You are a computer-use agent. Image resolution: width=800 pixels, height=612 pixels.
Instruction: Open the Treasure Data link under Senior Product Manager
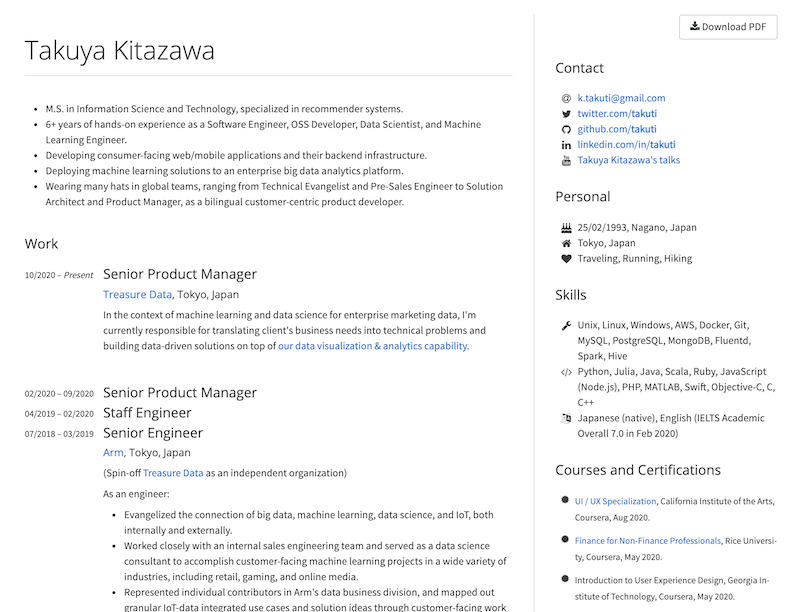click(137, 294)
